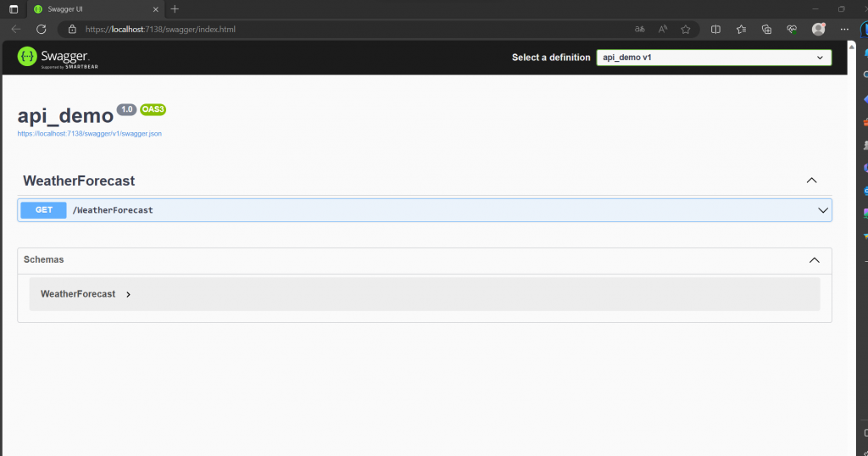The height and width of the screenshot is (456, 868).
Task: Open the api_demo v1 definition dropdown
Action: pyautogui.click(x=714, y=58)
